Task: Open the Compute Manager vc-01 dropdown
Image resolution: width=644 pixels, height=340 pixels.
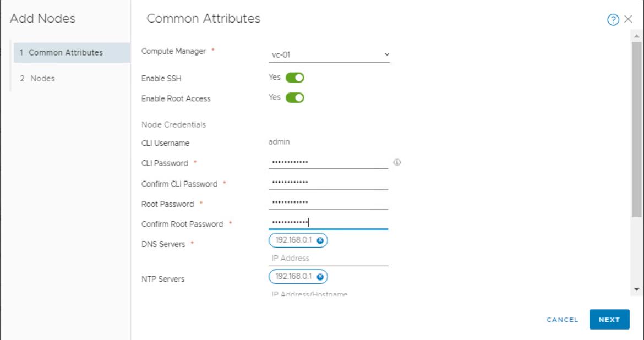Action: coord(329,54)
